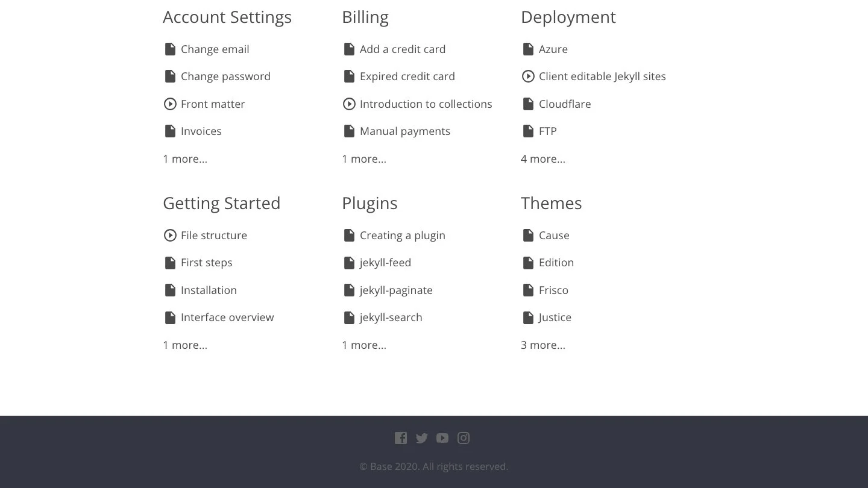Click the document icon beside jekyll-feed
868x488 pixels.
tap(349, 263)
